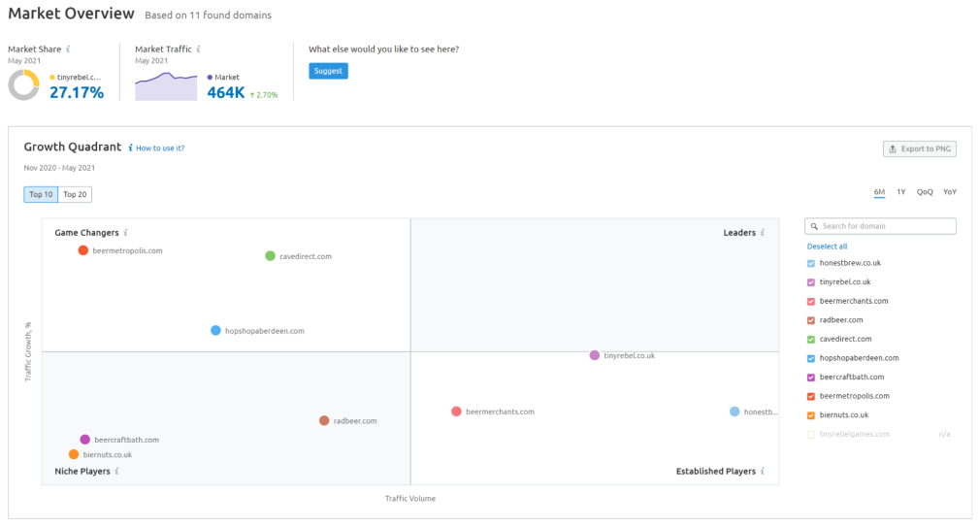The height and width of the screenshot is (526, 980).
Task: Click the info icon beside Market Traffic
Action: [198, 49]
